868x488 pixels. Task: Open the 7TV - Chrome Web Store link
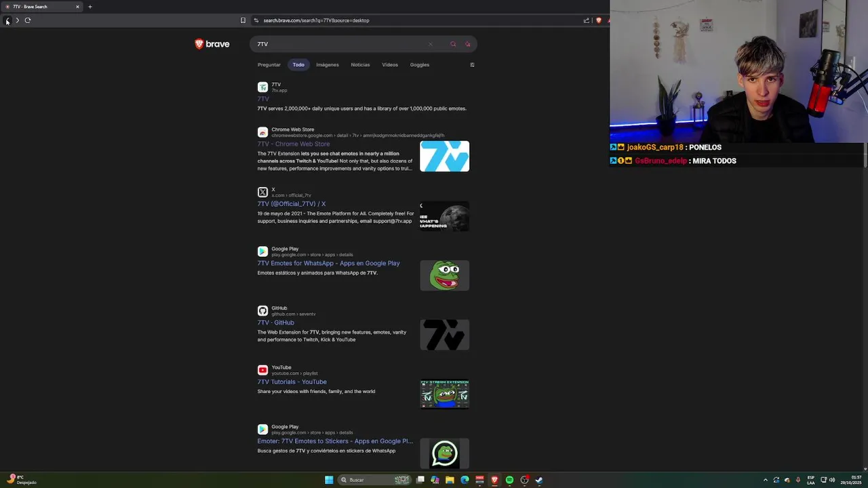point(294,144)
